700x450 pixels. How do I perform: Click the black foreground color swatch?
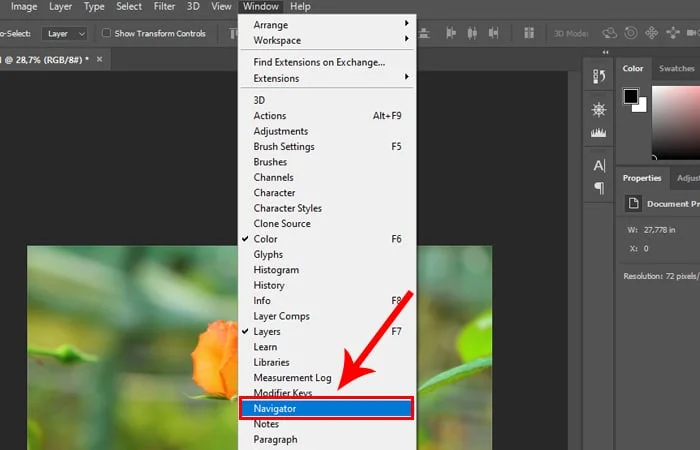[x=630, y=96]
